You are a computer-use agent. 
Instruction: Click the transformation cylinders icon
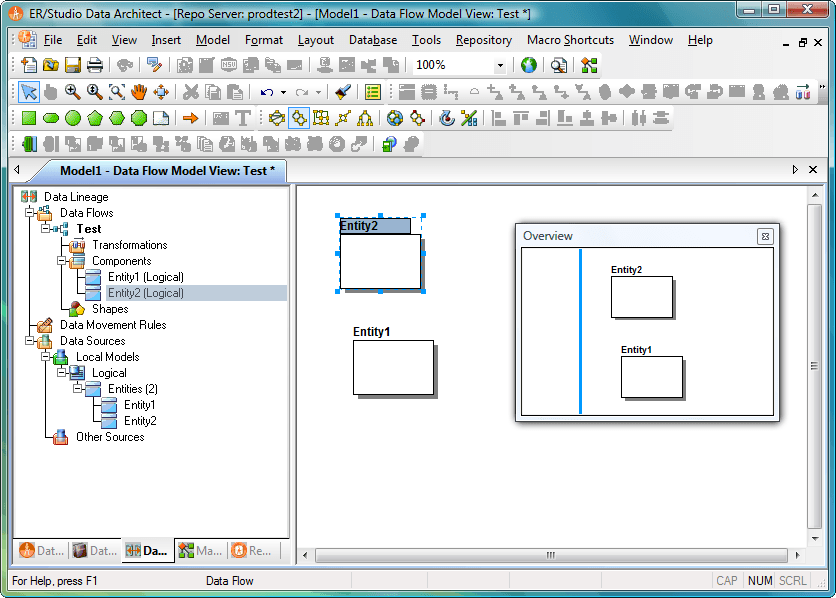tap(803, 92)
